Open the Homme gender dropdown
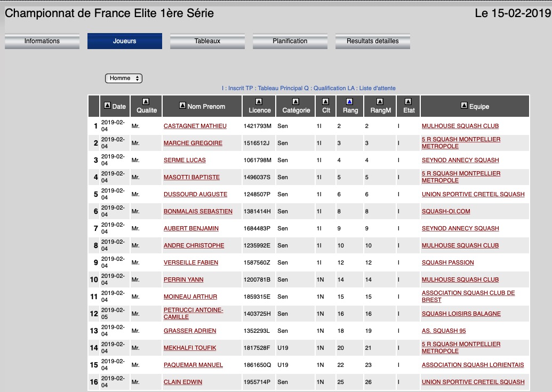This screenshot has width=552, height=392. tap(124, 78)
